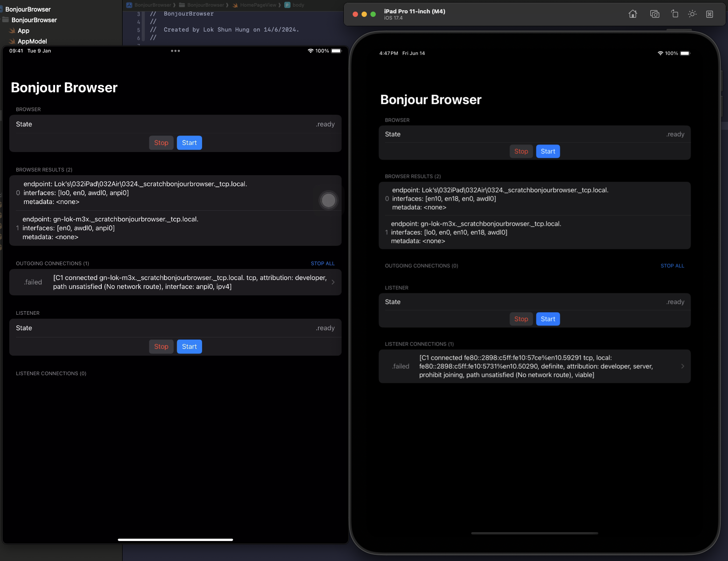Tap the .failed listener connection text in Simulator
This screenshot has width=728, height=561.
click(401, 366)
